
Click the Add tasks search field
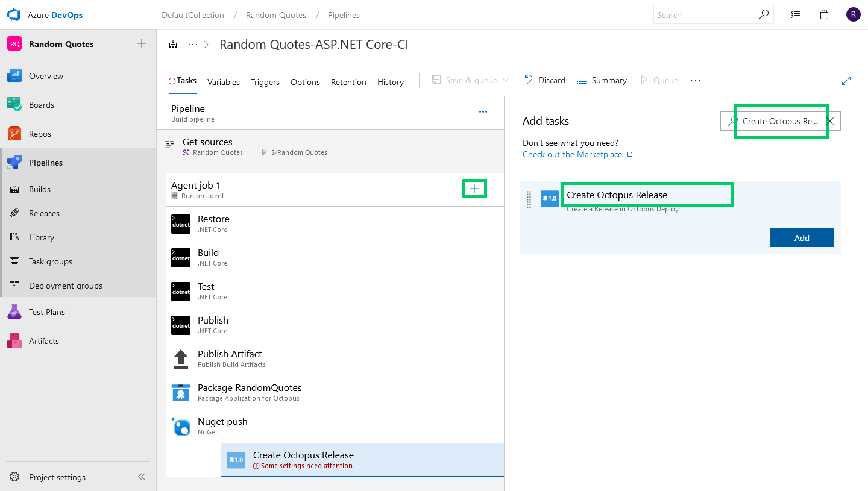click(781, 121)
